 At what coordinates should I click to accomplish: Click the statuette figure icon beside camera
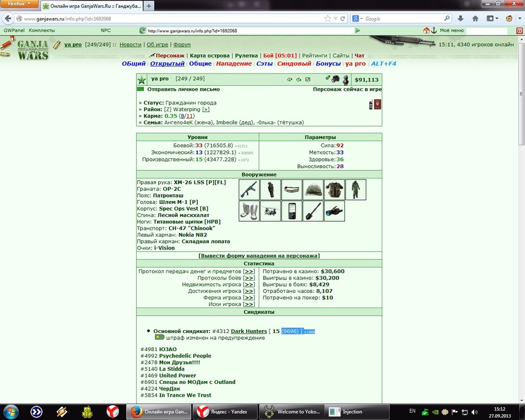point(346,80)
